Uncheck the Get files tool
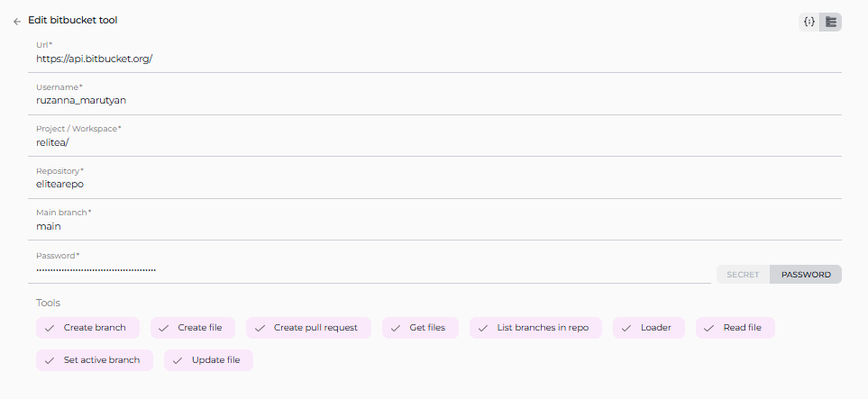The height and width of the screenshot is (399, 868). click(420, 328)
